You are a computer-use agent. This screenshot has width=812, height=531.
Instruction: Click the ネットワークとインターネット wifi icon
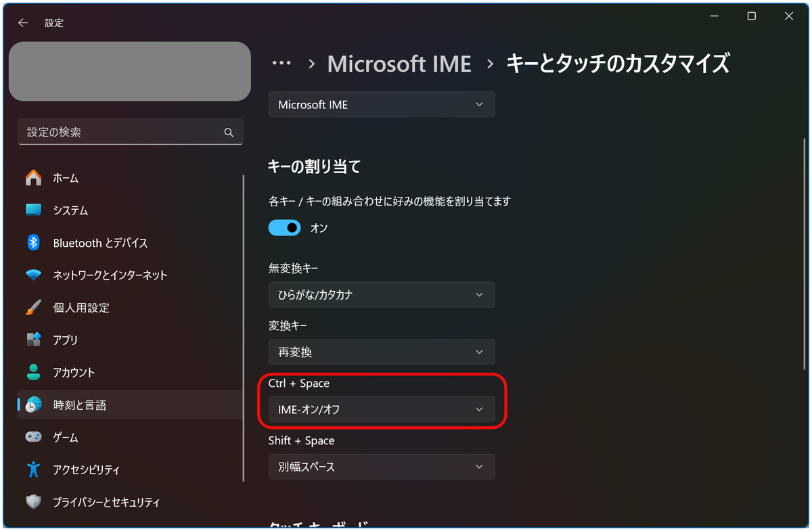coord(33,275)
